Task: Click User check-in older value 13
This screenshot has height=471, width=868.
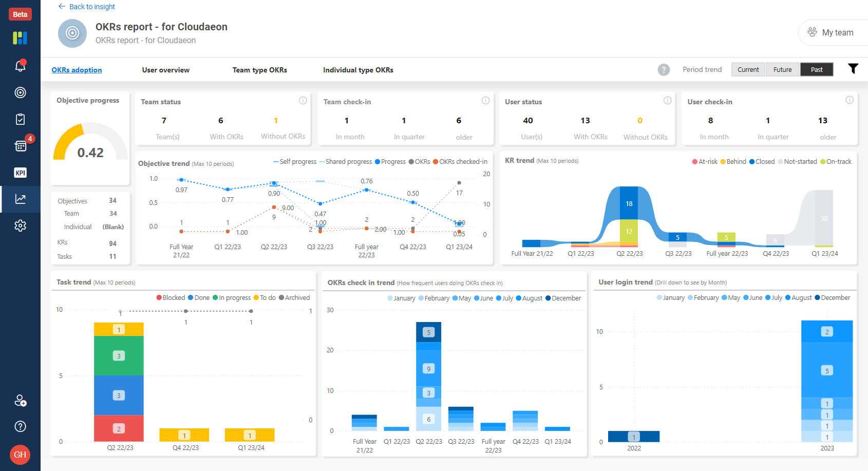Action: click(823, 121)
